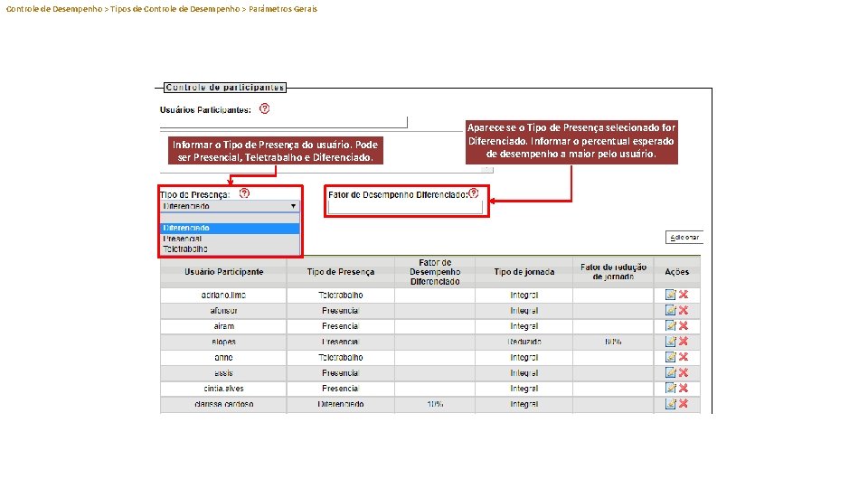Click the Usuário Participante column header
Screen dimensions: 868x488
(x=223, y=272)
